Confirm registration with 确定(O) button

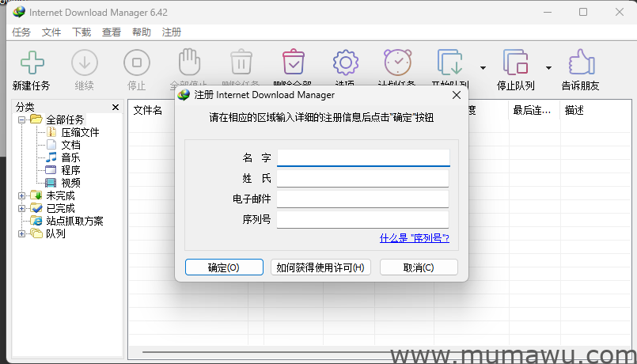[224, 267]
